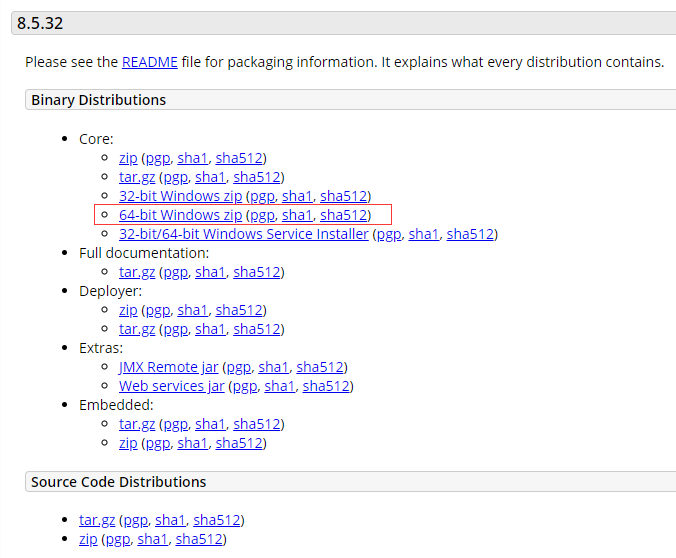Open the README link
This screenshot has height=558, width=676.
tap(150, 62)
